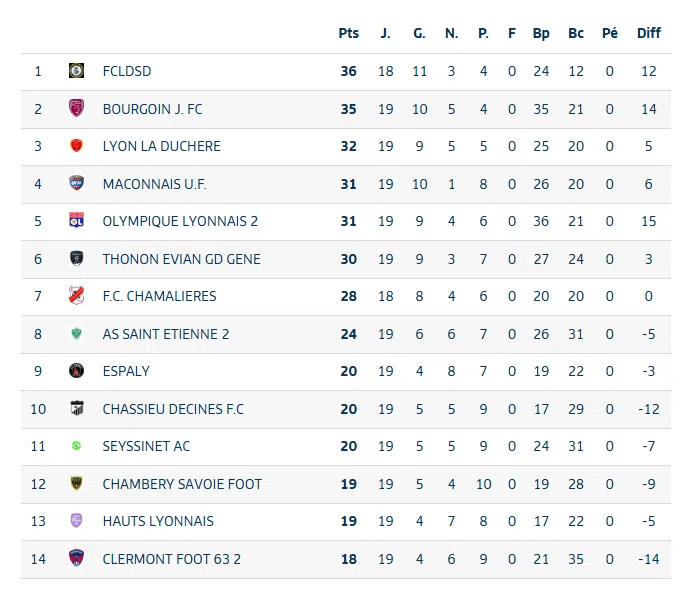Click the F.C. Chamalieres club logo

click(x=76, y=296)
